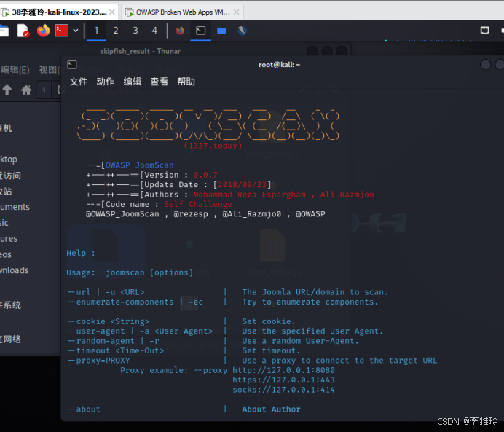
Task: Select 最近访问 in Thunar sidebar
Action: [10, 176]
